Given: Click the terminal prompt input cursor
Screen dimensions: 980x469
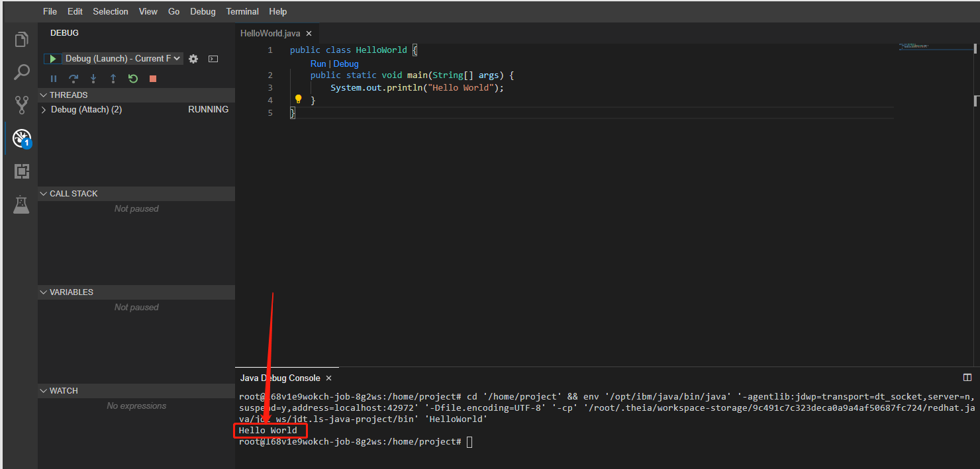Looking at the screenshot, I should click(x=469, y=442).
